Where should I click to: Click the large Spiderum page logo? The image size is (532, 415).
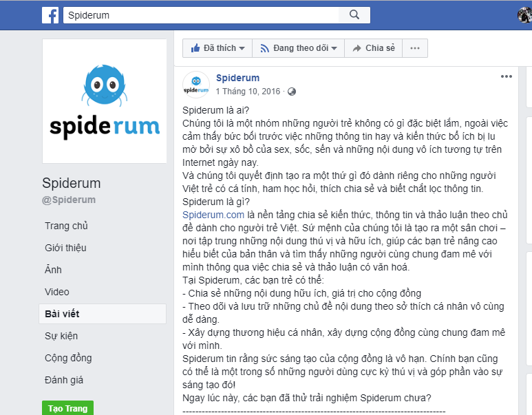105,101
